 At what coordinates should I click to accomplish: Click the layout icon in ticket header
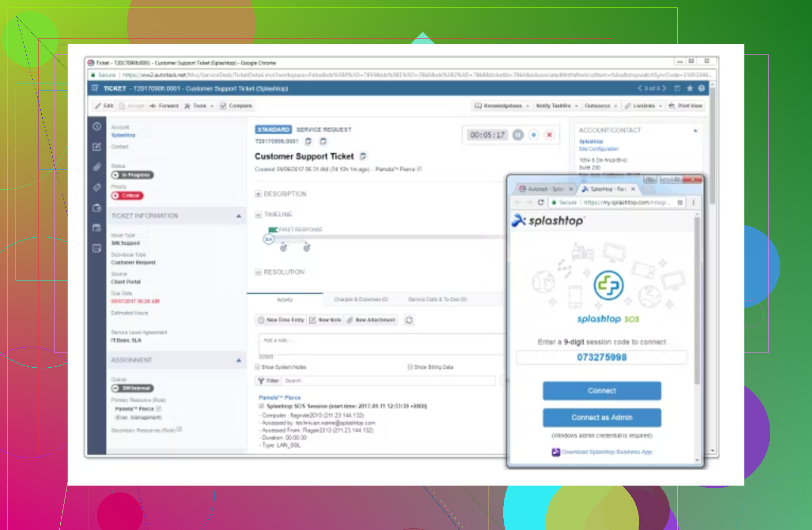(x=677, y=88)
